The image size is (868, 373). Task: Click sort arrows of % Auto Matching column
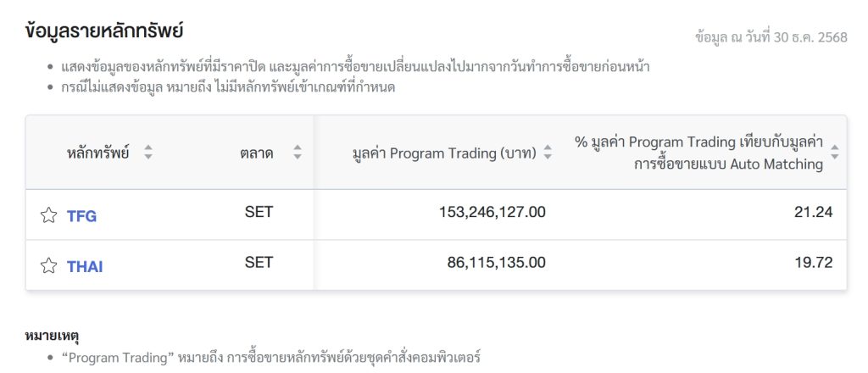(834, 153)
